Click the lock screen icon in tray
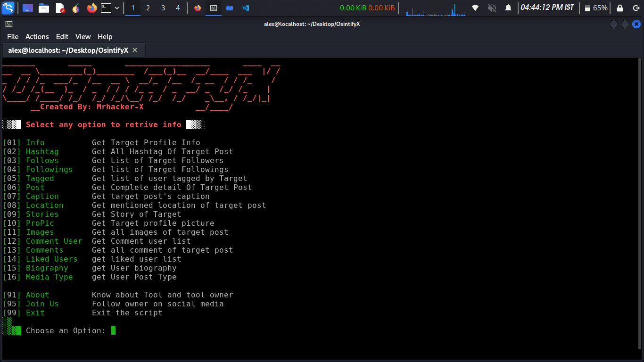Viewport: 644px width, 362px height. click(x=620, y=8)
